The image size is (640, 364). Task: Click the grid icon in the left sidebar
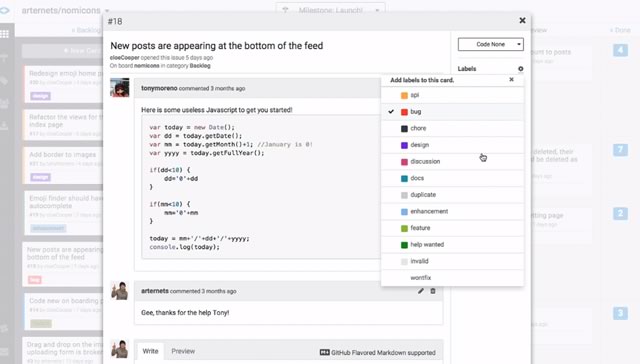(x=4, y=34)
